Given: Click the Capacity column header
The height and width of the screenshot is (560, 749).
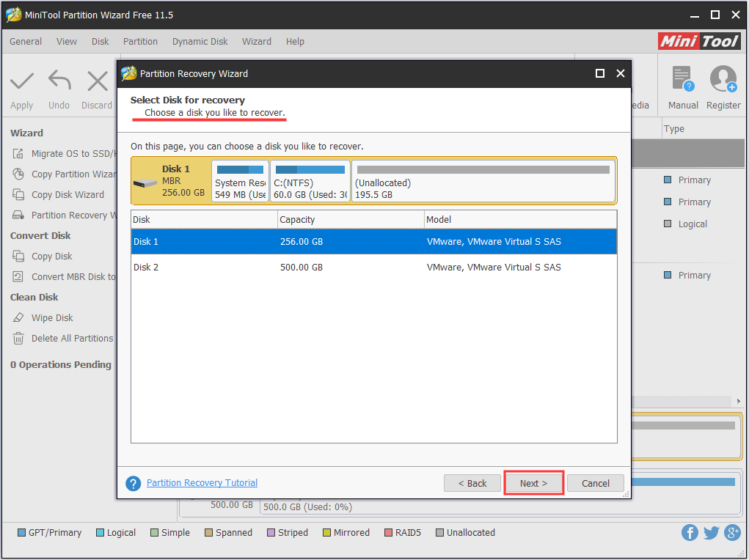Looking at the screenshot, I should [351, 220].
